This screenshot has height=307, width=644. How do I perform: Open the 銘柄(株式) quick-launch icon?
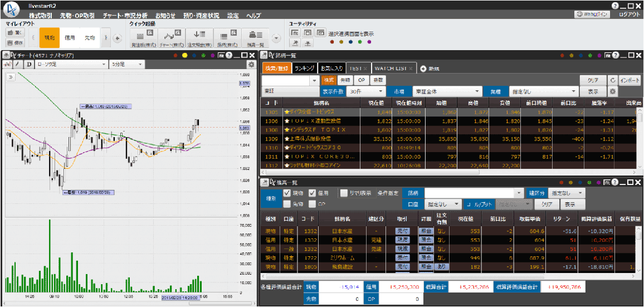coord(227,38)
